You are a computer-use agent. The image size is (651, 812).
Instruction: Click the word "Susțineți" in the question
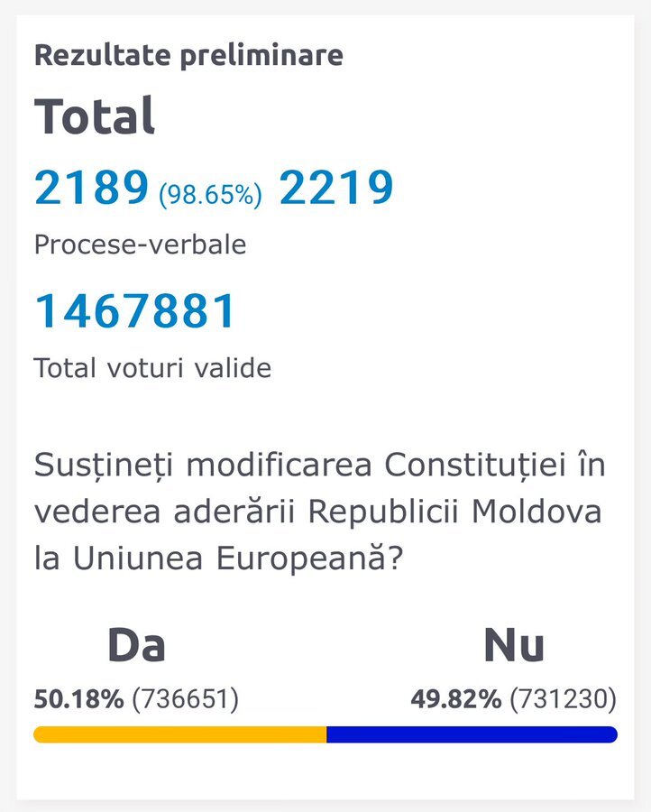click(x=99, y=466)
